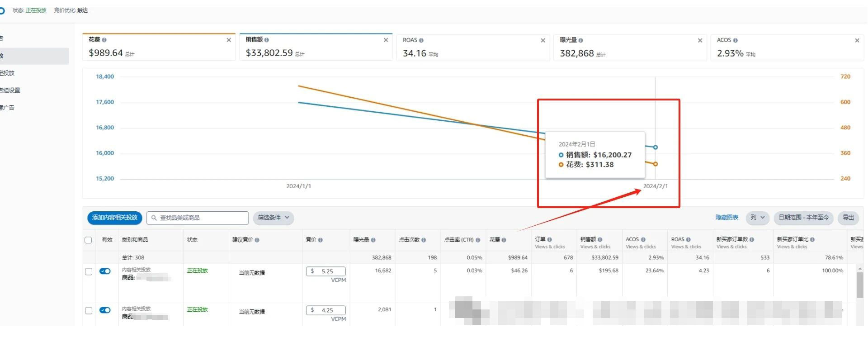Tick checkbox for the $4.25 bid row
This screenshot has height=347, width=868.
(x=89, y=310)
